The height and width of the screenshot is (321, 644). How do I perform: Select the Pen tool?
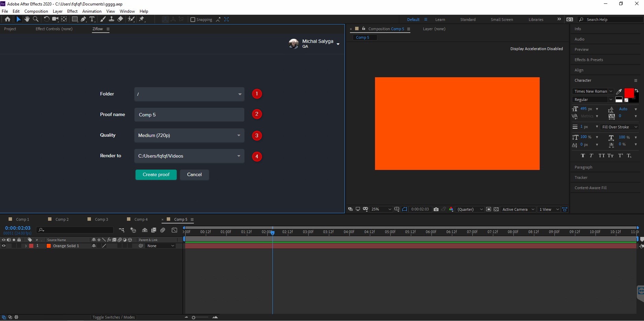[x=83, y=19]
